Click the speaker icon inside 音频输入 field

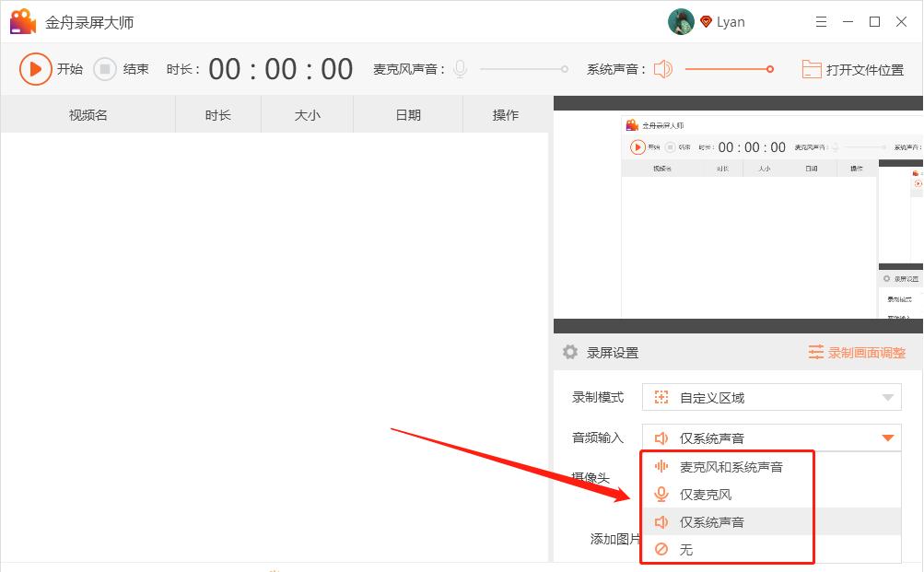click(660, 438)
